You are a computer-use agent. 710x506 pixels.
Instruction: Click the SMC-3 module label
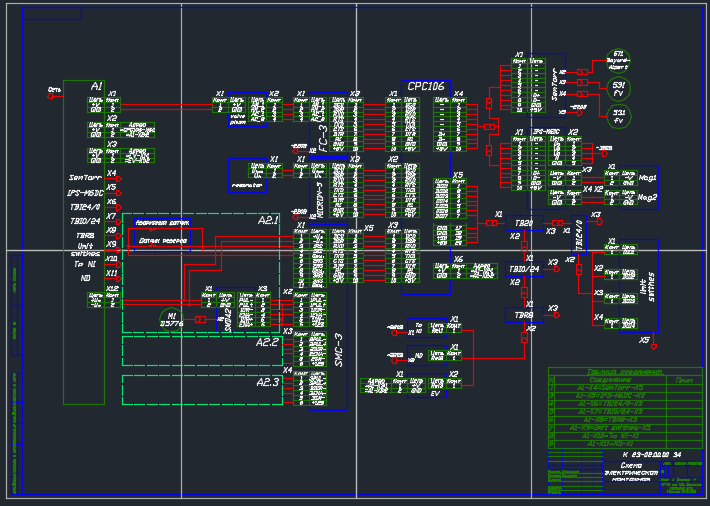(x=338, y=350)
